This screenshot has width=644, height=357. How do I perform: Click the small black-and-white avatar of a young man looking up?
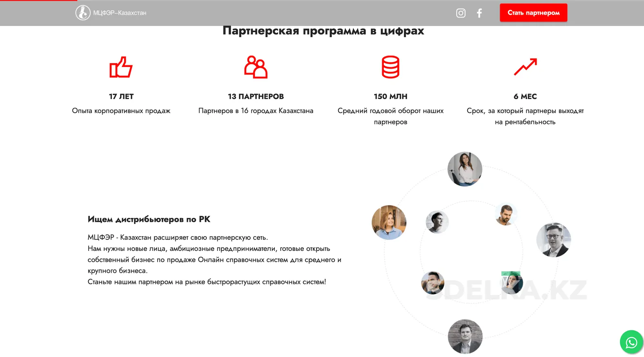pyautogui.click(x=437, y=222)
